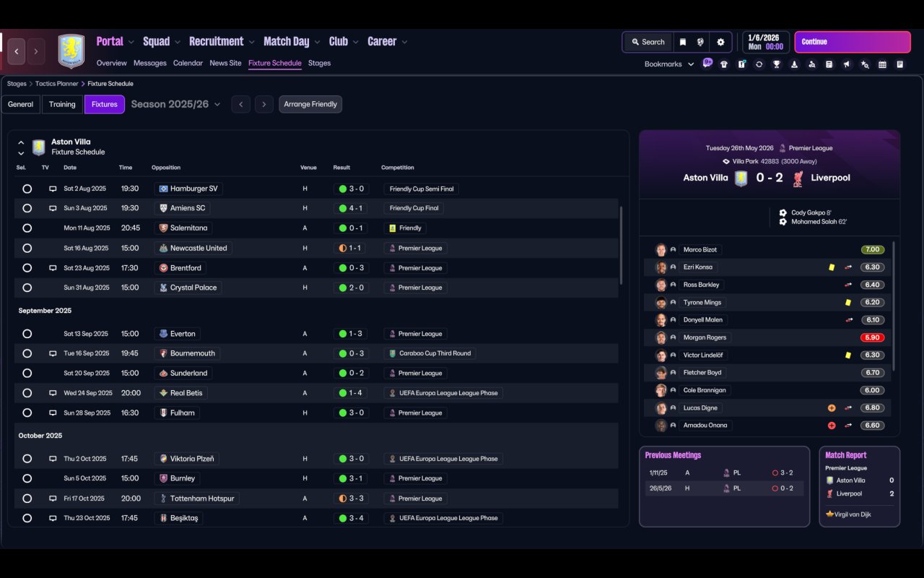924x578 pixels.
Task: Select the Amiens SC fixture radio button
Action: [x=27, y=208]
